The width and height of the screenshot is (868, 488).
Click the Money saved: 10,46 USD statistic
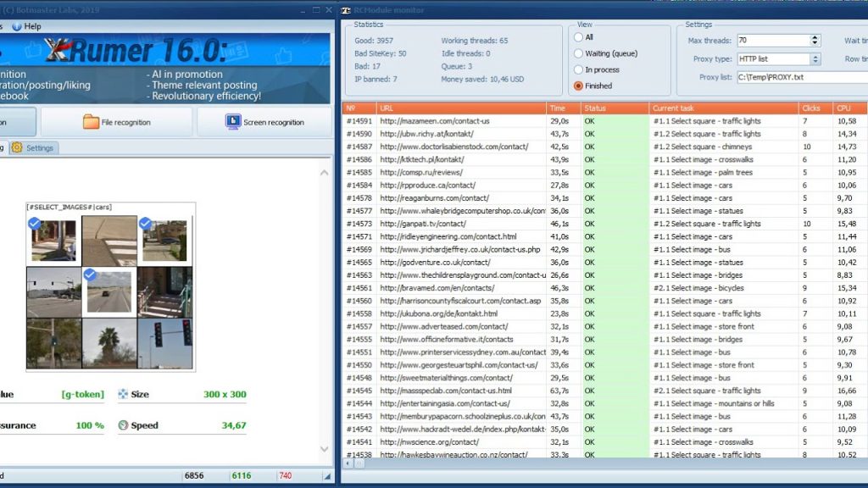click(x=482, y=79)
